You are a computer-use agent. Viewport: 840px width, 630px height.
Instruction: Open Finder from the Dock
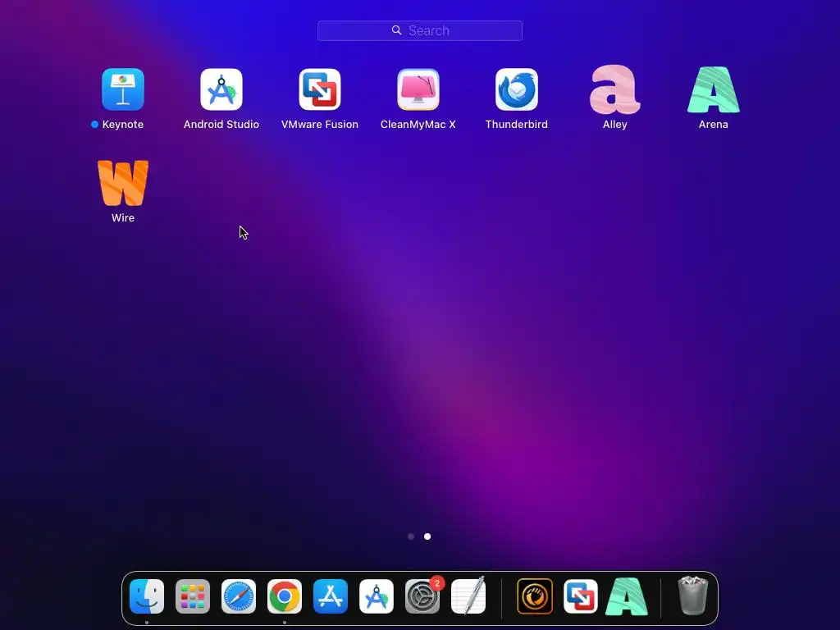147,596
